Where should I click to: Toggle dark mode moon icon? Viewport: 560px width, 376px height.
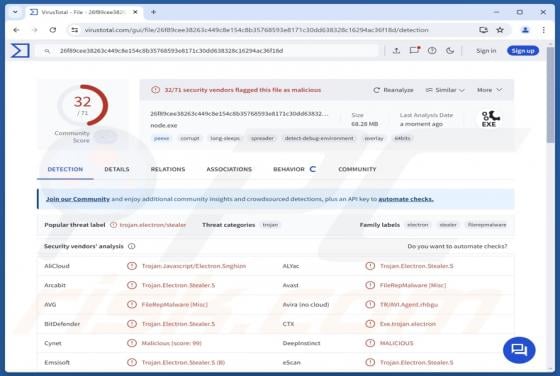point(450,51)
